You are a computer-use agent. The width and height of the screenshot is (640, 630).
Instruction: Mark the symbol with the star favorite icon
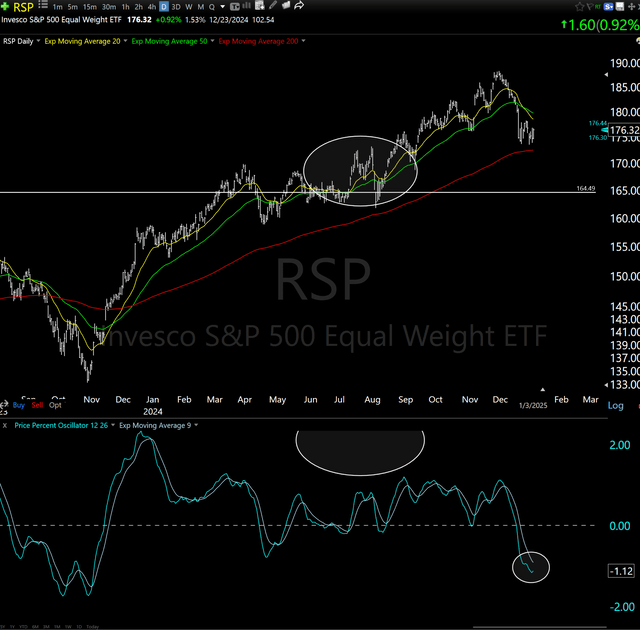point(579,7)
